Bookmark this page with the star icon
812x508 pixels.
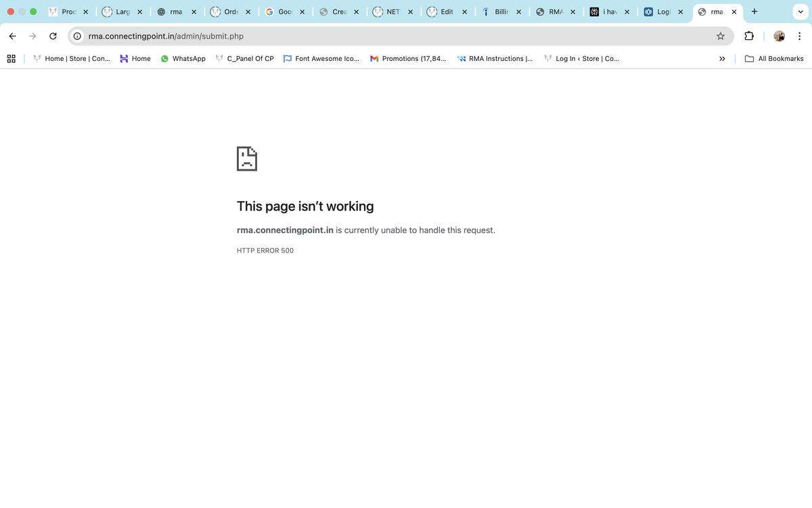tap(721, 36)
